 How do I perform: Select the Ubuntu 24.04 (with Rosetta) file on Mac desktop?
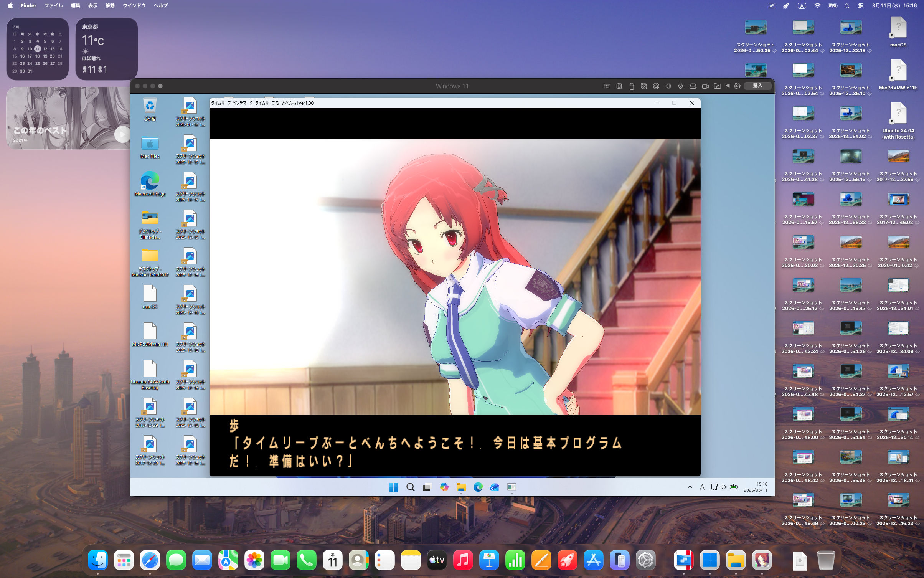click(x=898, y=121)
